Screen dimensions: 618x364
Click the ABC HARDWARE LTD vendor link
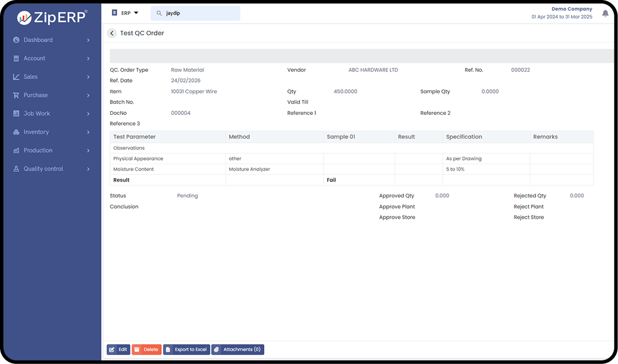(x=373, y=70)
